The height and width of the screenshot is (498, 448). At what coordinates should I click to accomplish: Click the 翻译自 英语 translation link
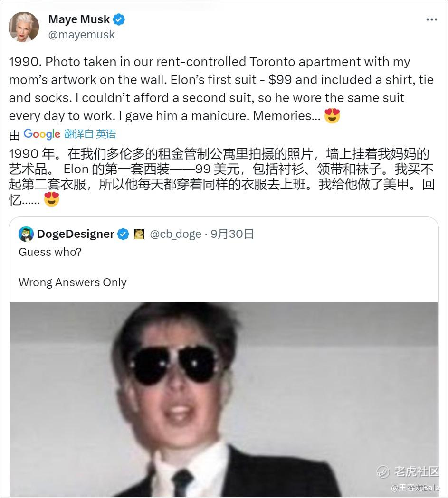[x=90, y=134]
